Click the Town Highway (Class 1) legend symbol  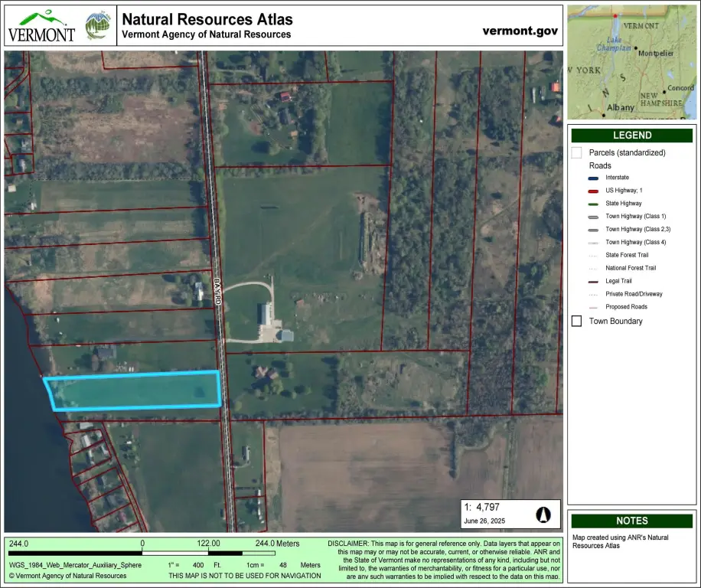coord(594,217)
